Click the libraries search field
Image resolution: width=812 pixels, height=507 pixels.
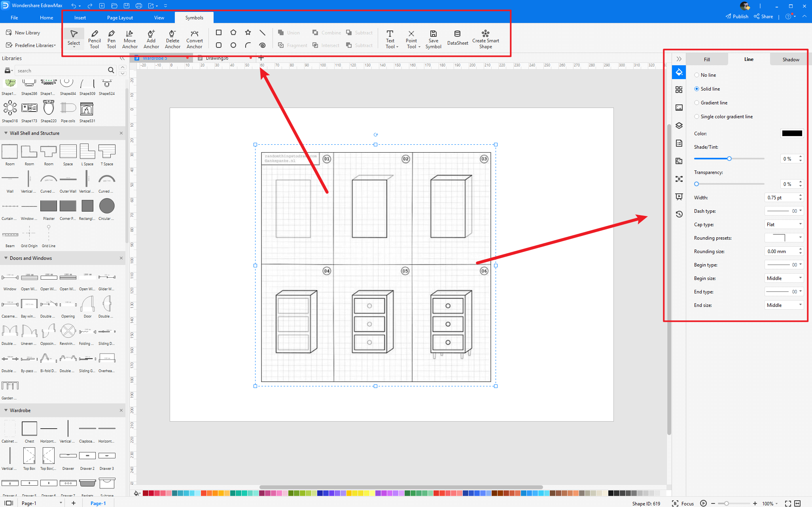[x=61, y=71]
